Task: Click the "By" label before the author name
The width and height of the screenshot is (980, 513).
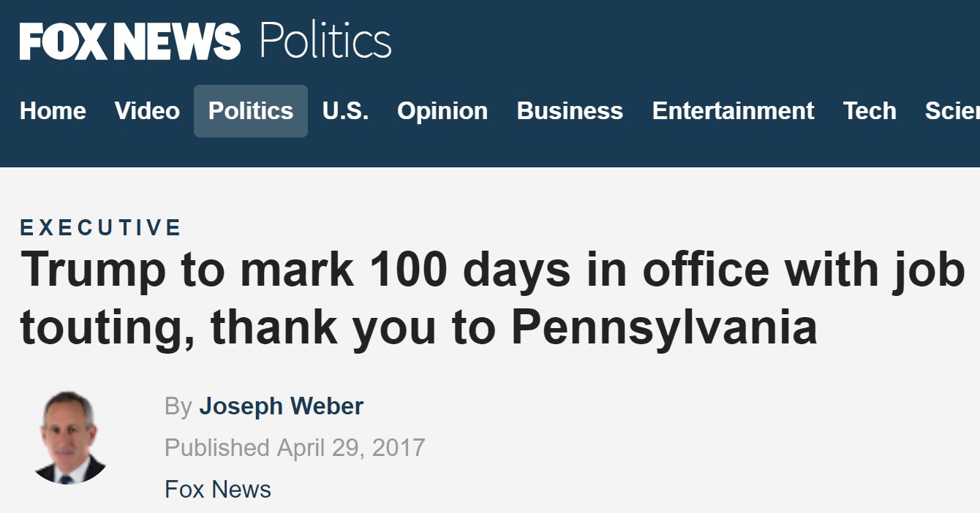Action: click(x=178, y=406)
